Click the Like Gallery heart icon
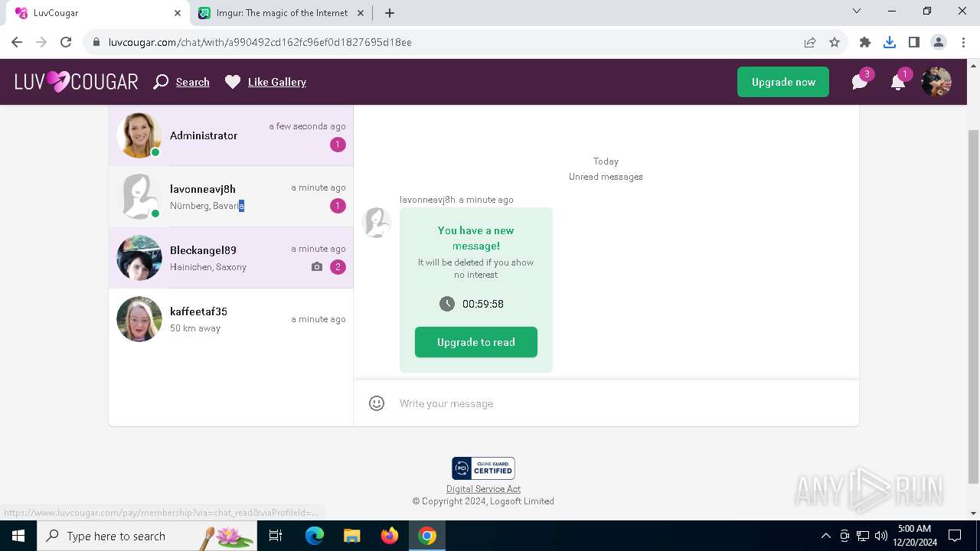This screenshot has height=551, width=980. tap(233, 82)
